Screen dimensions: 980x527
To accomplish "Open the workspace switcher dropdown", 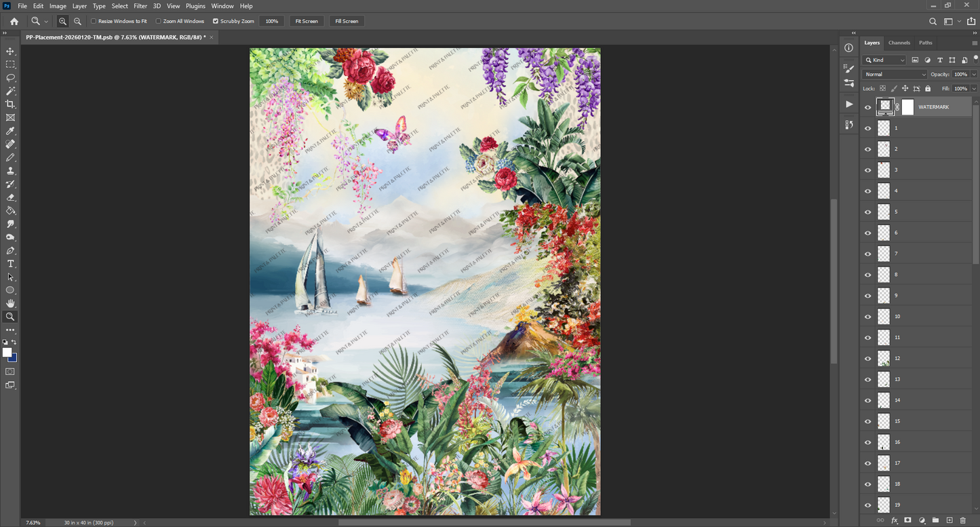I will click(x=949, y=21).
